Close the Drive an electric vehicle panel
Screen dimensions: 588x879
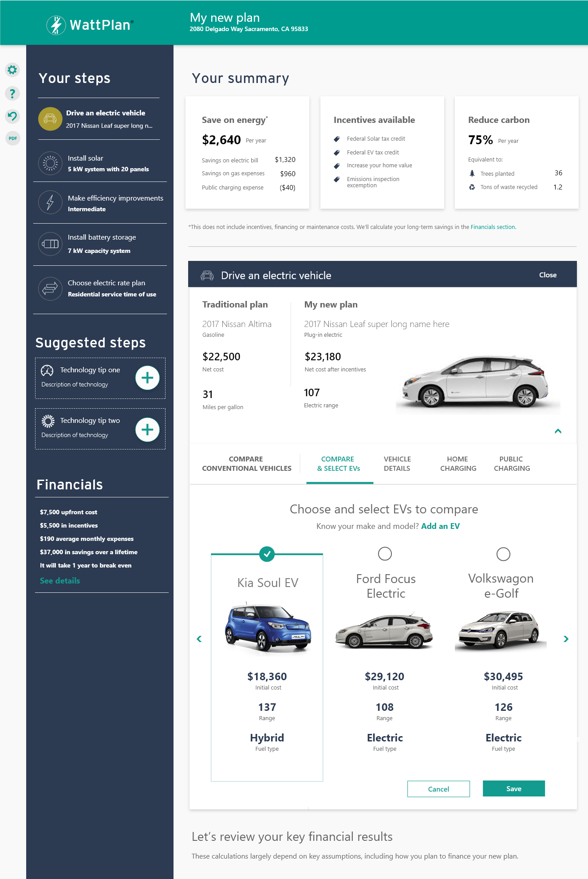[548, 275]
